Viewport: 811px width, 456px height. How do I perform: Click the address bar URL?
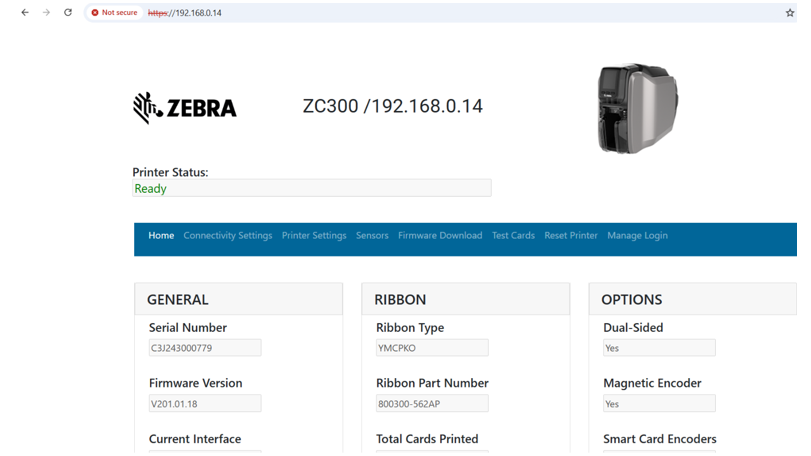pos(185,13)
